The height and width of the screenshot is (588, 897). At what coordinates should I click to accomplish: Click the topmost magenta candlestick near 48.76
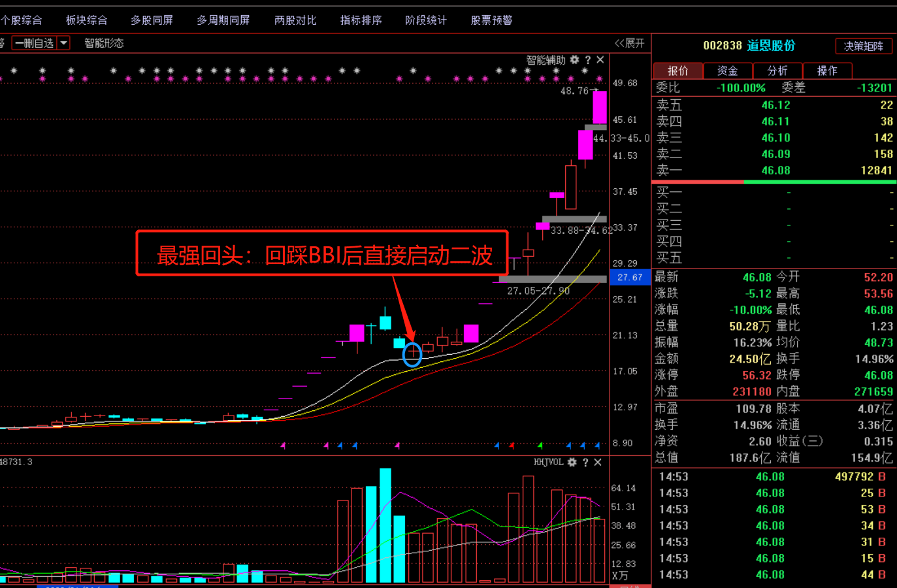600,107
